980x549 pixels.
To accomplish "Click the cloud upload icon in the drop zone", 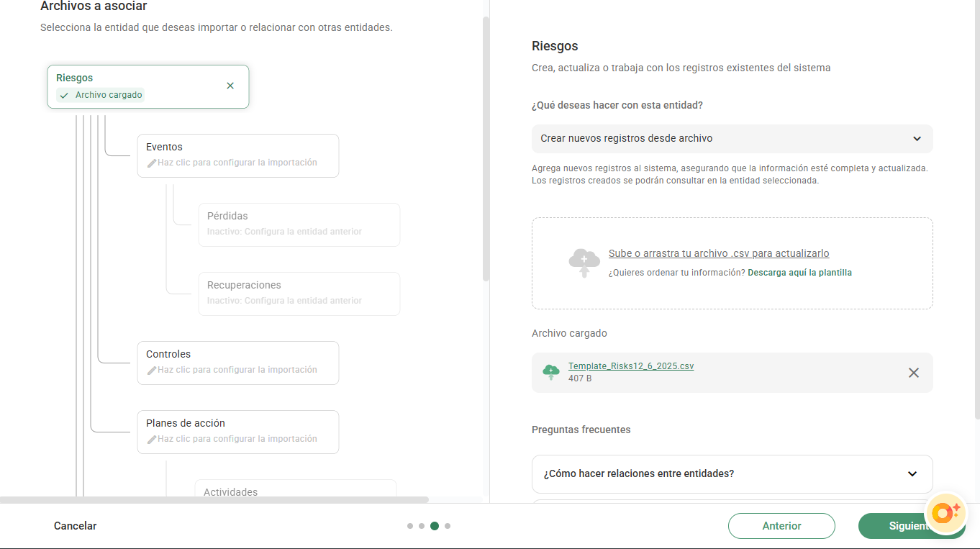I will pos(584,263).
